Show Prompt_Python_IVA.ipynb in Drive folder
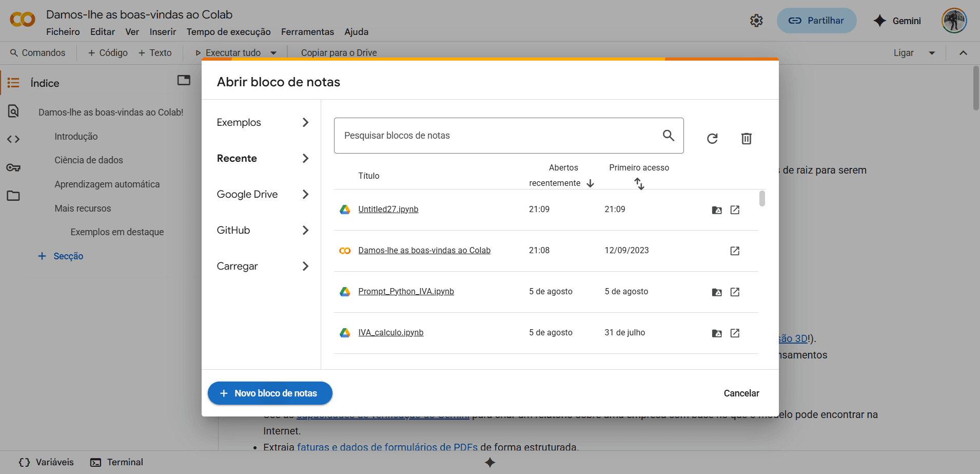This screenshot has width=980, height=474. tap(717, 292)
